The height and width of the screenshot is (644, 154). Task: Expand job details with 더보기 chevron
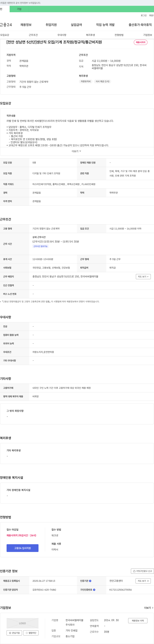point(77,151)
